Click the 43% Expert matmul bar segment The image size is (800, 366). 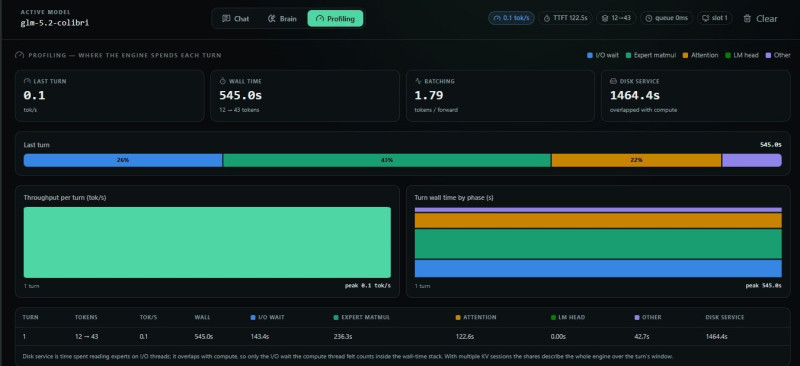click(x=387, y=160)
